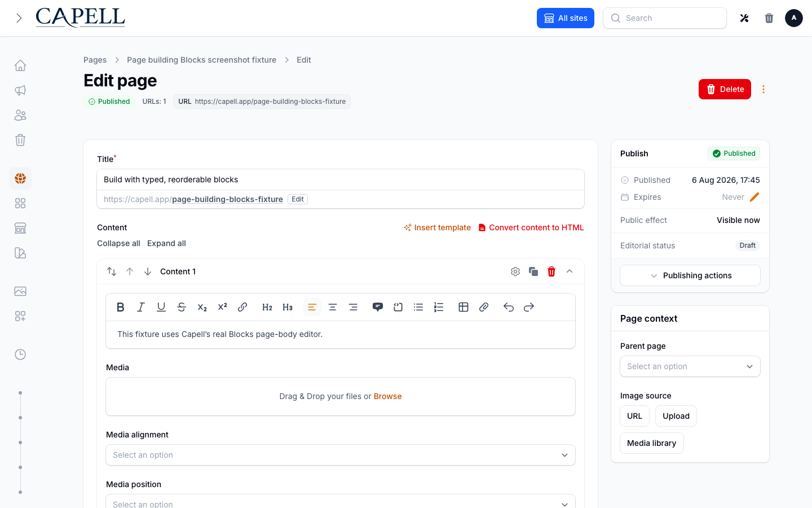Click the tools icon in top bar

click(744, 18)
